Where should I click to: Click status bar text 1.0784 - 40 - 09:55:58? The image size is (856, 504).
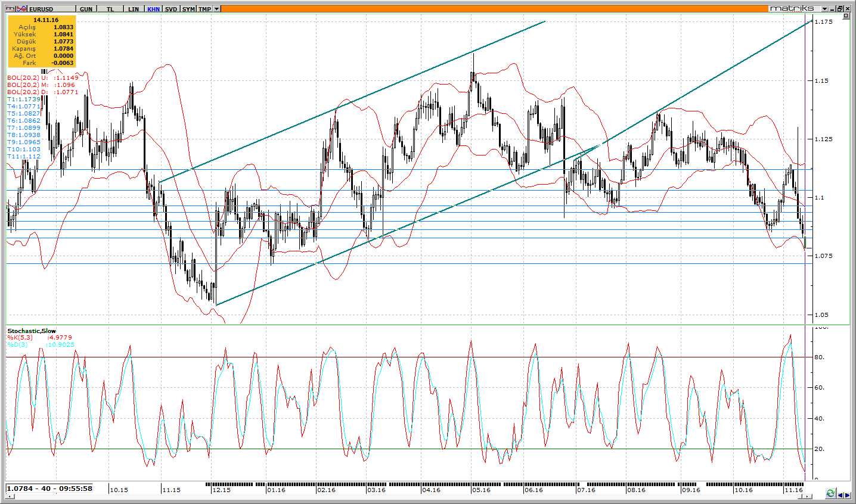click(x=49, y=489)
